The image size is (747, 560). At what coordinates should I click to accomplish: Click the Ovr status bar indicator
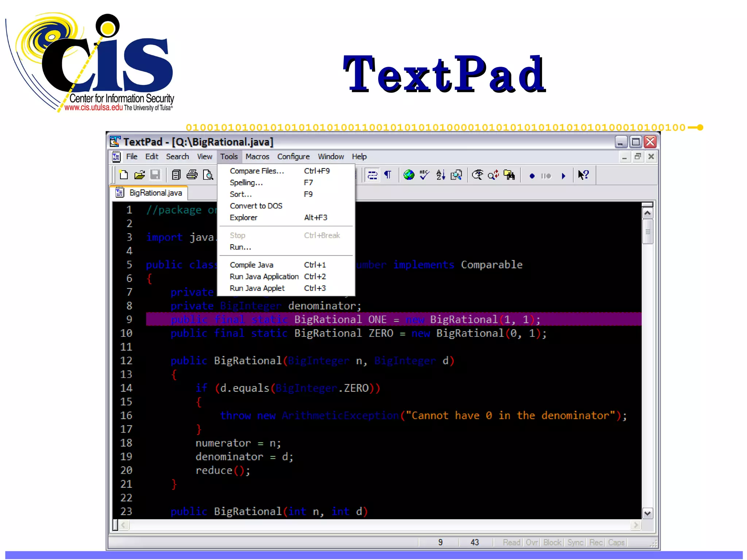click(532, 542)
